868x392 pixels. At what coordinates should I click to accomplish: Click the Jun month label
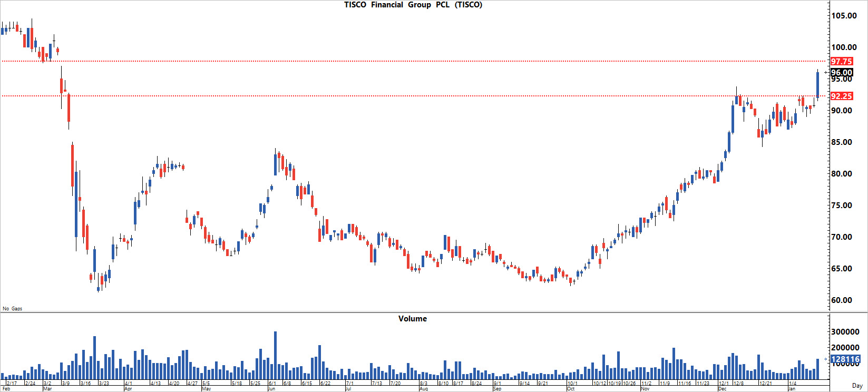(272, 389)
